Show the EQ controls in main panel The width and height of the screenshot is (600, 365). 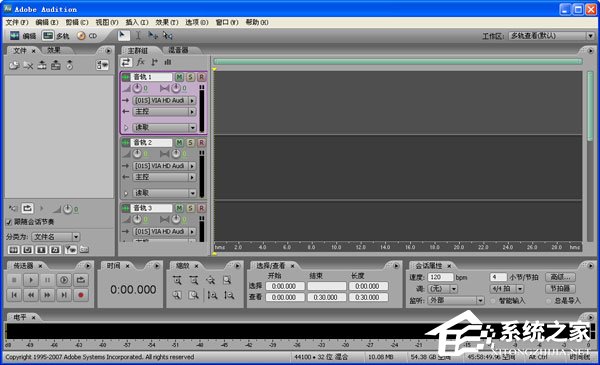168,62
